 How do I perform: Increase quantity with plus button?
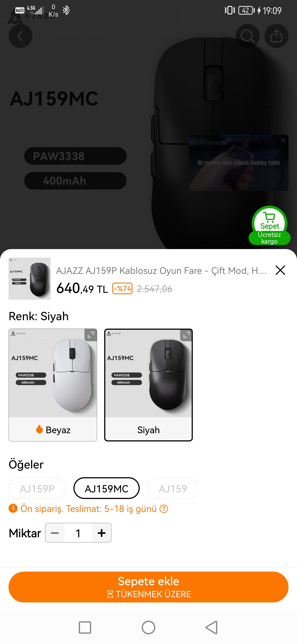[x=101, y=533]
